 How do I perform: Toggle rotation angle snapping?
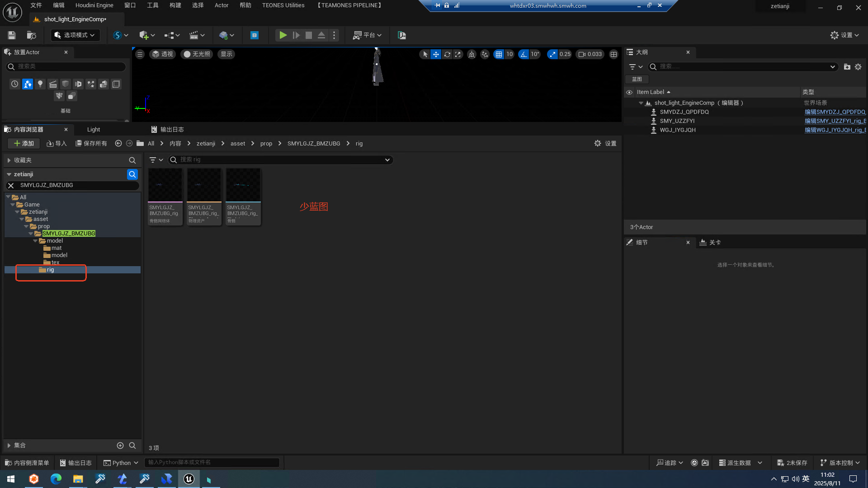click(x=524, y=54)
